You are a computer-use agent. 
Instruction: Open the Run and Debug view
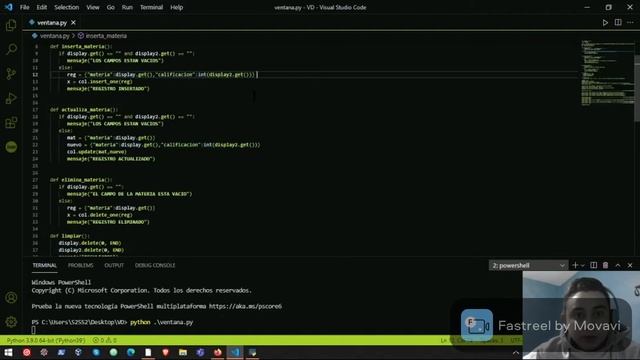(11, 98)
